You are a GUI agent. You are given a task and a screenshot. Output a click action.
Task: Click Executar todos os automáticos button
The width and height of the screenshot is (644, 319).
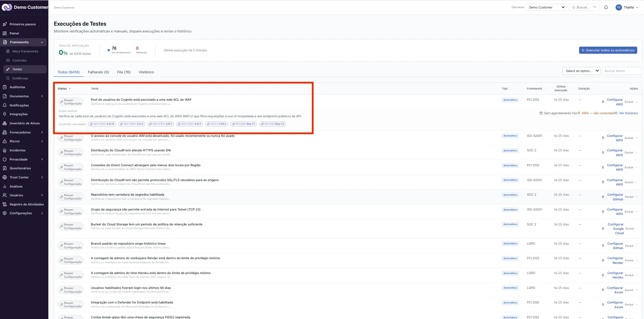tap(608, 50)
